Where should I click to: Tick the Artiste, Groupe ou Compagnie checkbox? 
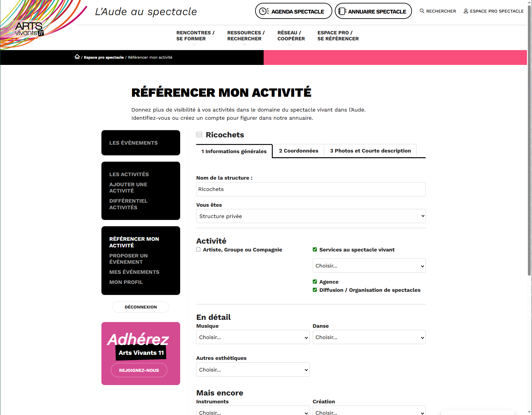198,250
